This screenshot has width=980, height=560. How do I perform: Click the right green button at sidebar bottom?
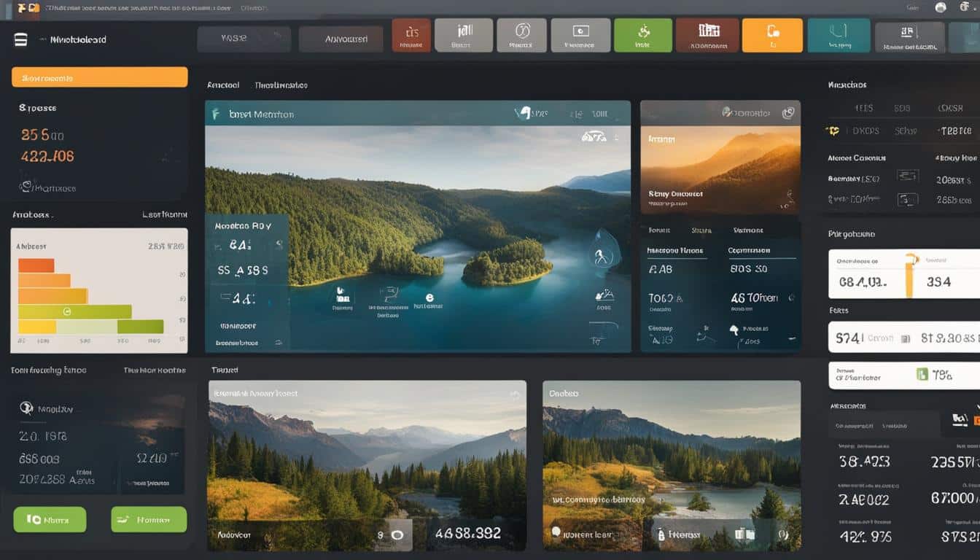click(149, 520)
